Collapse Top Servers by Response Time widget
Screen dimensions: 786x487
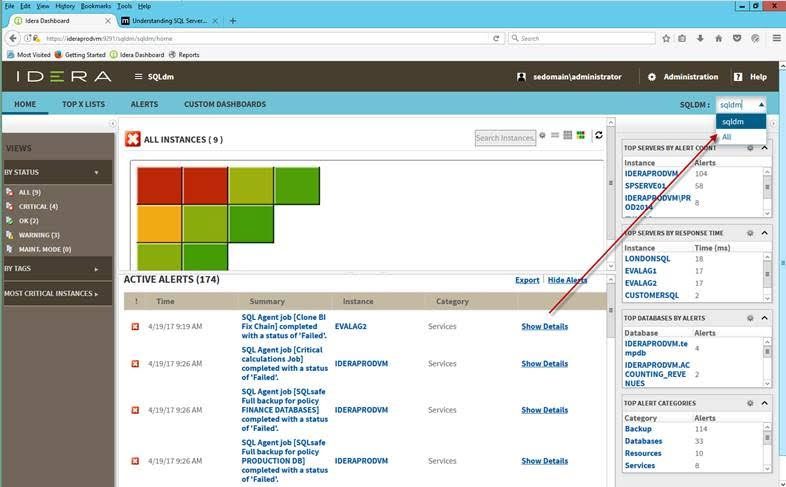tap(764, 233)
